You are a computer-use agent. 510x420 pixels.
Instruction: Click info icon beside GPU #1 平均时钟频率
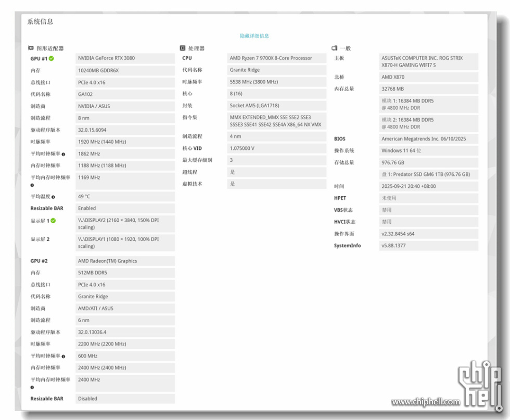(x=63, y=154)
